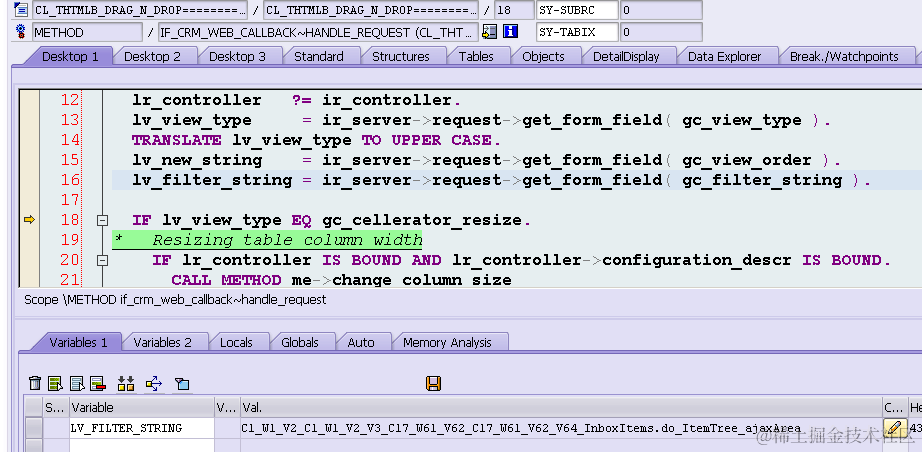Viewport: 922px width, 452px height.
Task: Click the LV_FILTER_STRING value cell
Action: coord(561,428)
